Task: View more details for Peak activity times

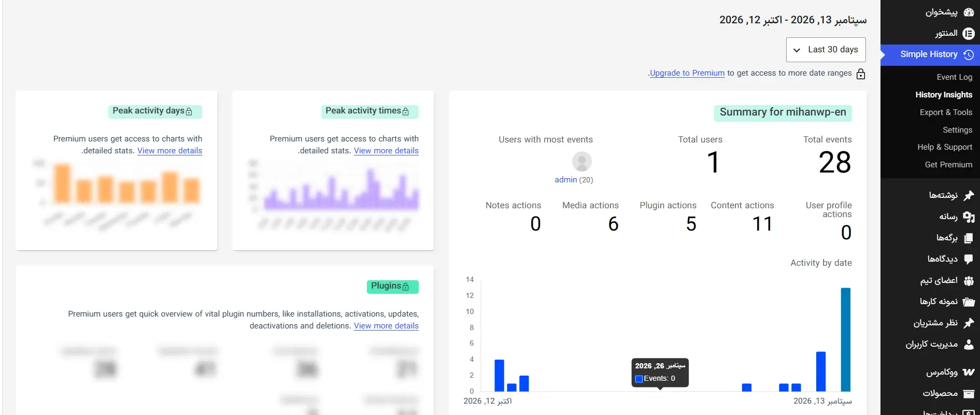Action: tap(386, 151)
